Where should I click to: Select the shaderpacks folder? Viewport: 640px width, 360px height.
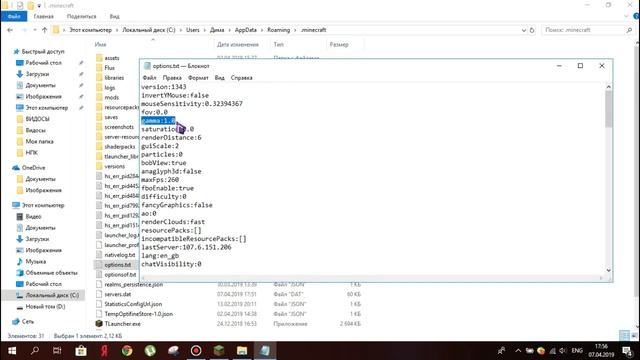click(x=120, y=147)
